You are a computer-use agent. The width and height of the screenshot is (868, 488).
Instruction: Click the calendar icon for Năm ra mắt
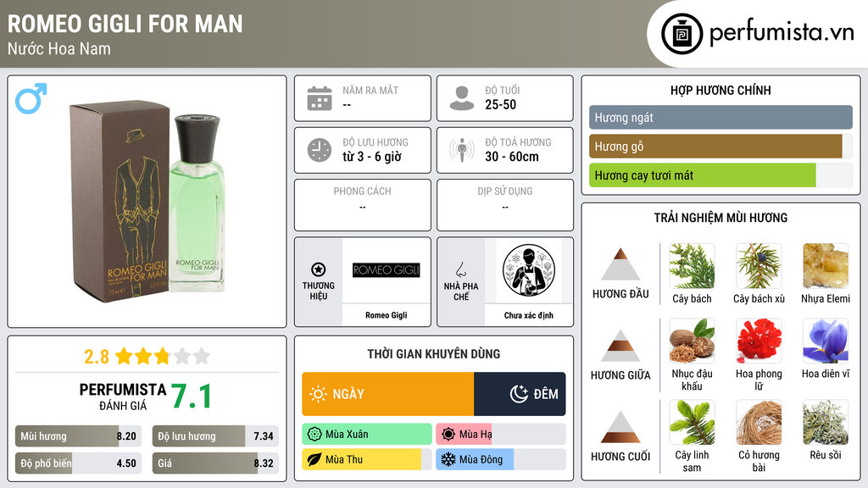[320, 98]
